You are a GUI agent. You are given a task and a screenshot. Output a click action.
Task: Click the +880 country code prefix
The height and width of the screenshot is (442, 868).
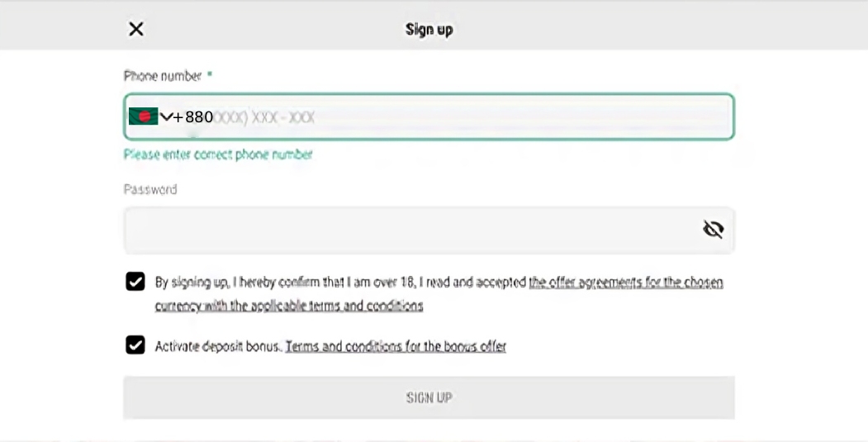tap(193, 117)
